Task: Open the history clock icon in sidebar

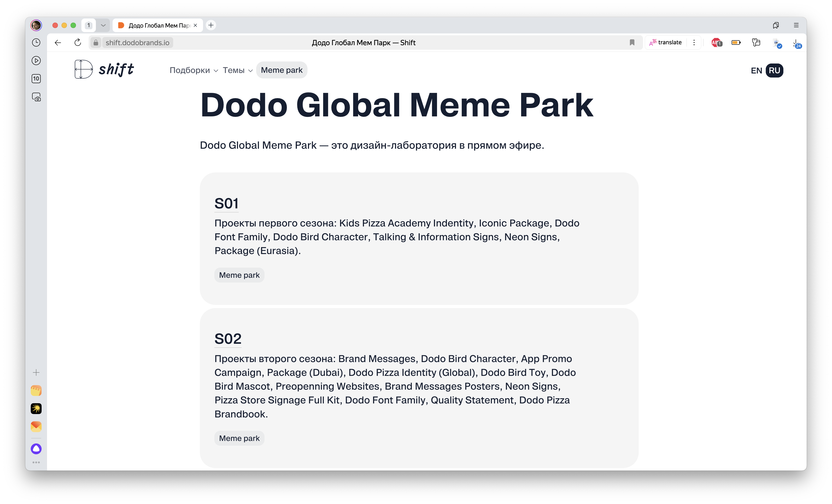Action: [x=36, y=42]
